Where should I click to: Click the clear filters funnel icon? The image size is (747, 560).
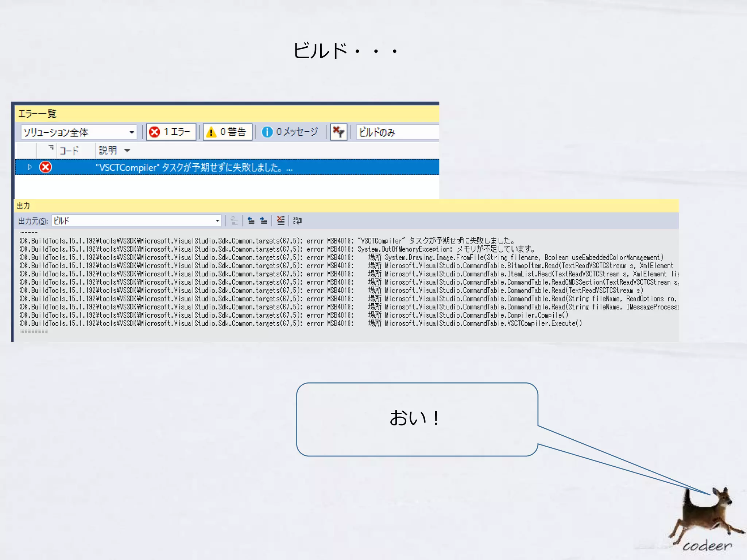(x=338, y=132)
